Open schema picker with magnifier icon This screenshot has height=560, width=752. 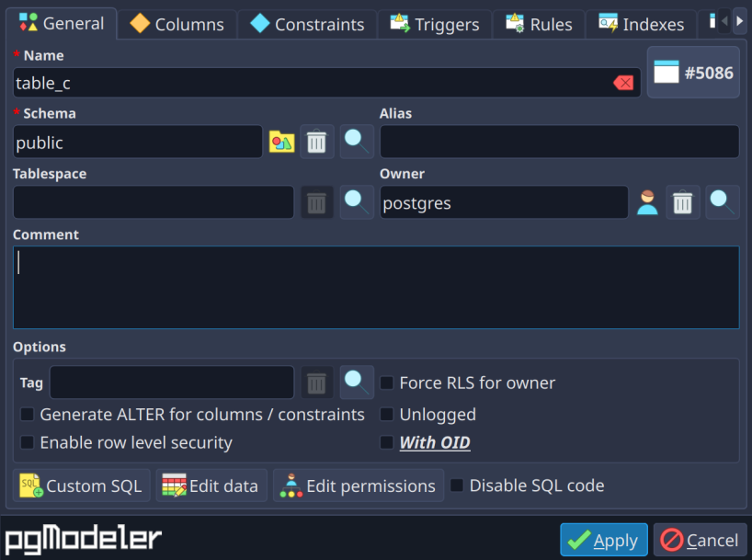357,142
